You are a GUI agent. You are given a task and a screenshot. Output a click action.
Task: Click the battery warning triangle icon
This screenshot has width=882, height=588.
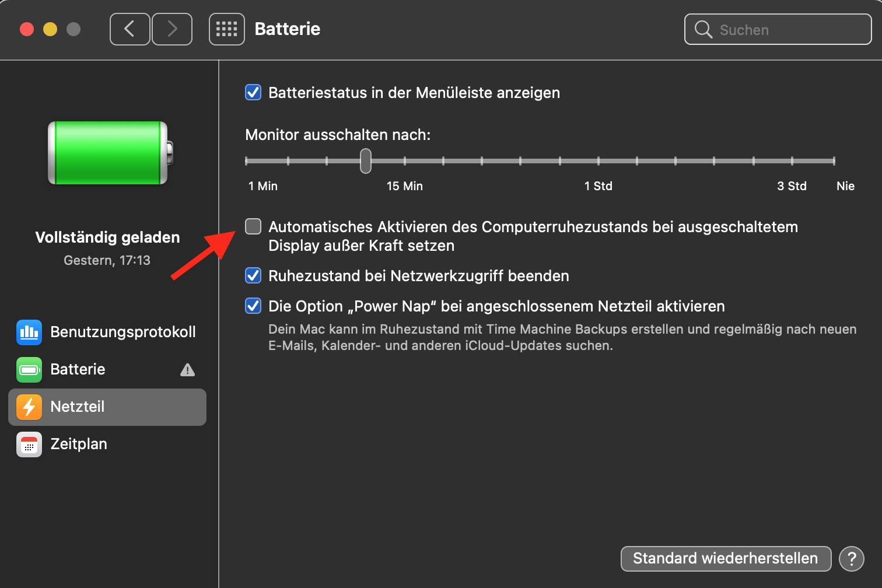point(187,370)
